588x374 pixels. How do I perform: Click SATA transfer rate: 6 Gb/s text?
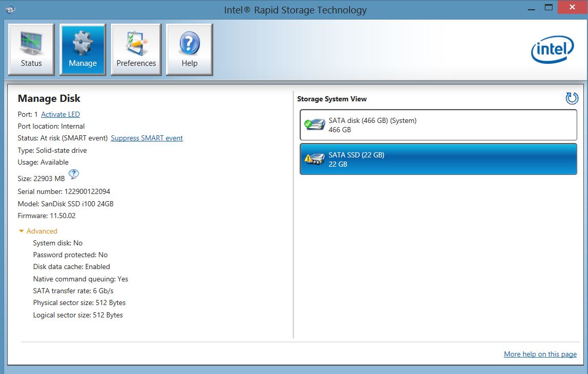(73, 291)
